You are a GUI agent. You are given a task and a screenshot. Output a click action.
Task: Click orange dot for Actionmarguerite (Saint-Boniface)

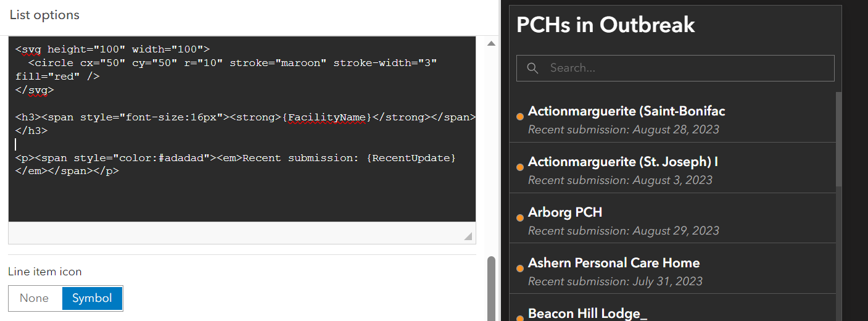coord(520,116)
